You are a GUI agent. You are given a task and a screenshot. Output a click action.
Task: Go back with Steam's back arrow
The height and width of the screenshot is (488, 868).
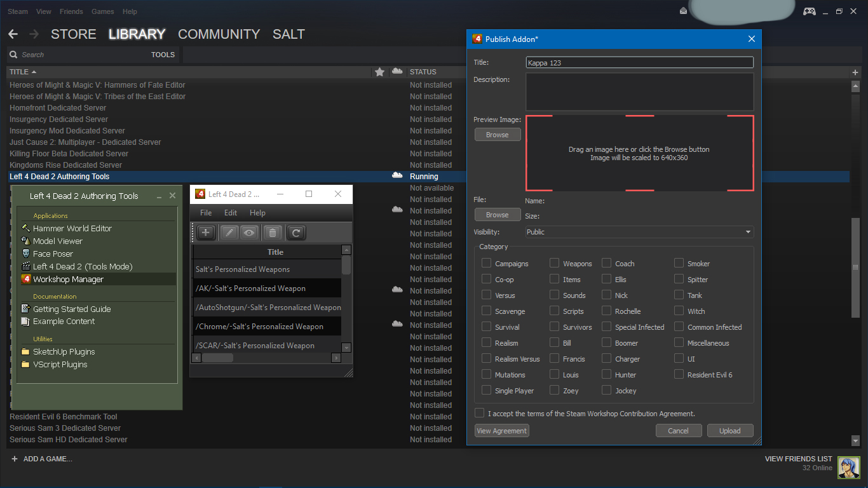(x=13, y=34)
